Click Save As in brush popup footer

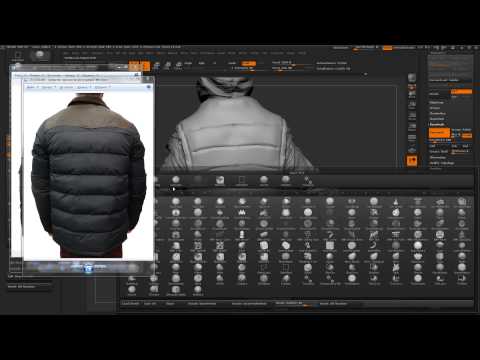[x=150, y=304]
